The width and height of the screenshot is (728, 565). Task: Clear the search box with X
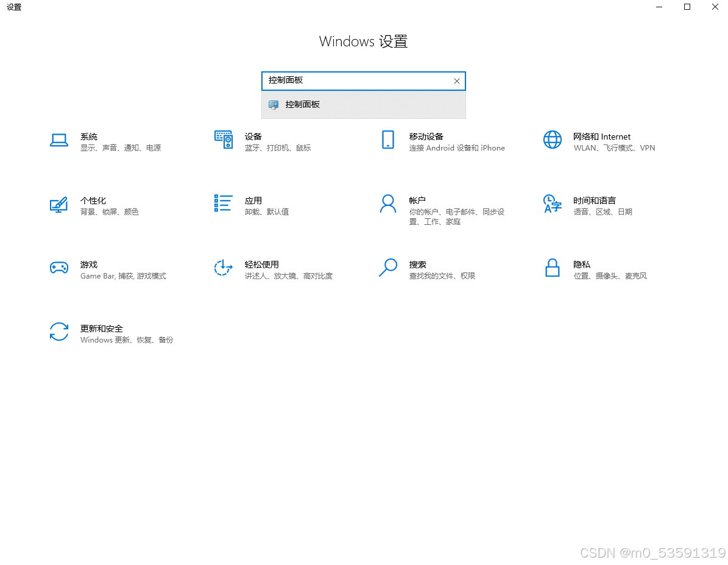click(x=457, y=81)
